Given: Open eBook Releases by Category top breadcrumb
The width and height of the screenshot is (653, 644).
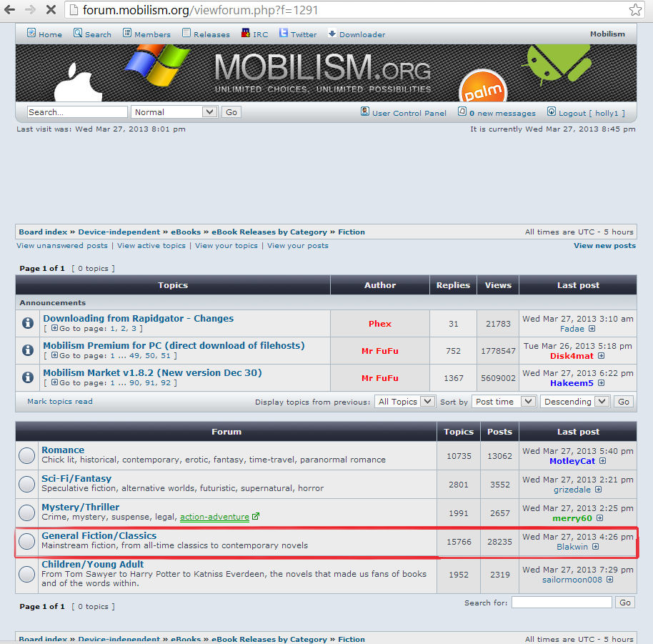Looking at the screenshot, I should coord(269,232).
